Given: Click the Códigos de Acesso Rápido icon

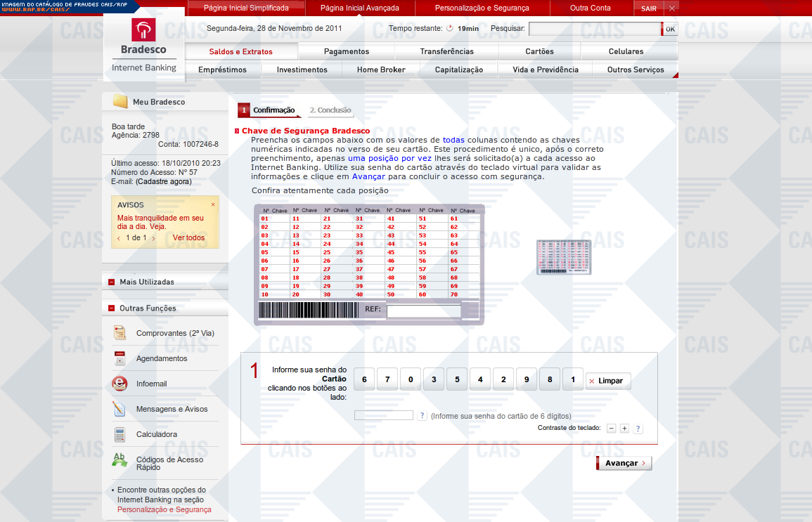Looking at the screenshot, I should pyautogui.click(x=120, y=460).
